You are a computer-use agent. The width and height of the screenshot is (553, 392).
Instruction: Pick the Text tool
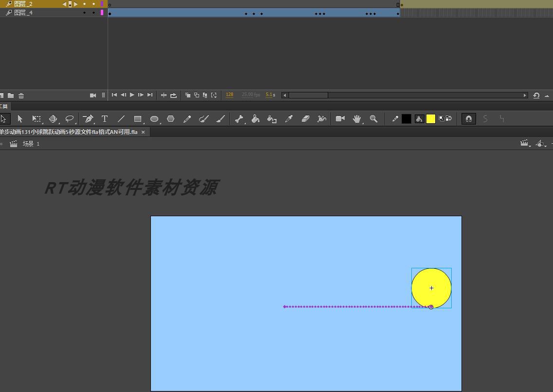(105, 119)
